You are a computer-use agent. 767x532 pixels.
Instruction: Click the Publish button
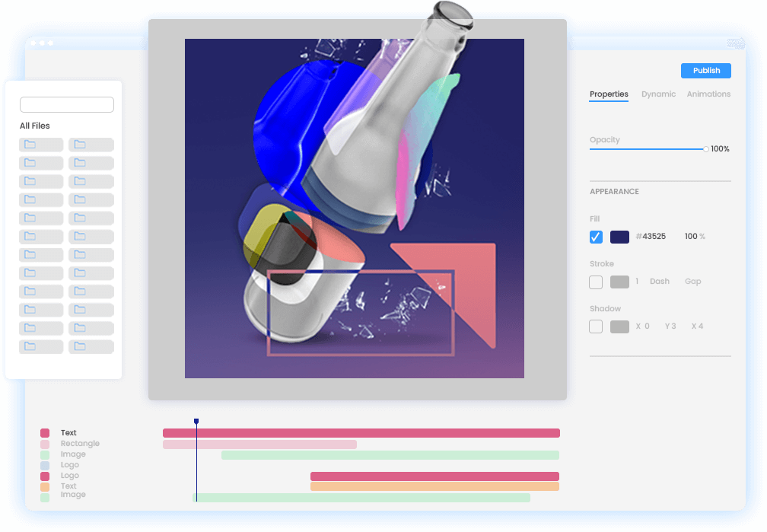[706, 71]
